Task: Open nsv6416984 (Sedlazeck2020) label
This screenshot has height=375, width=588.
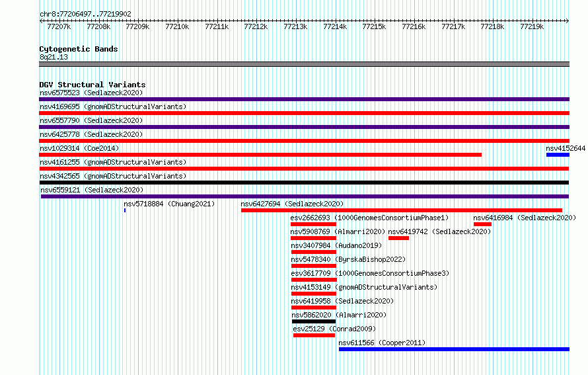Action: point(525,218)
